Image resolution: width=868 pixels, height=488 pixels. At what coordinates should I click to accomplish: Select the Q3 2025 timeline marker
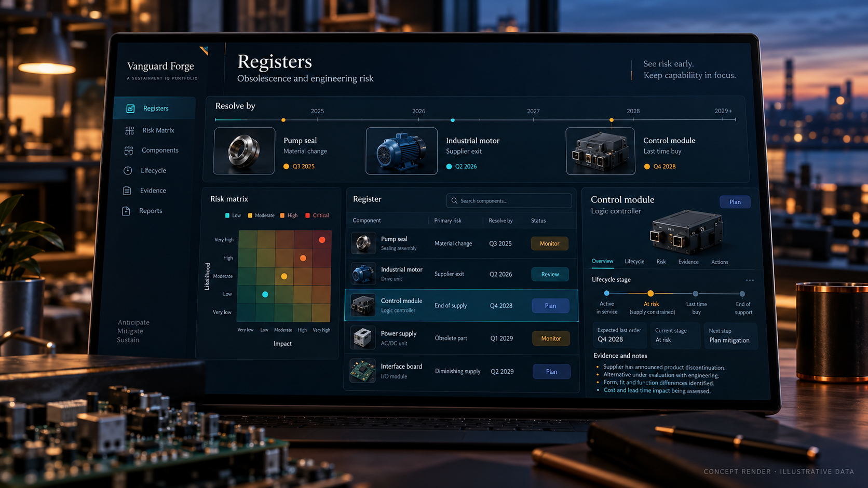click(x=283, y=120)
